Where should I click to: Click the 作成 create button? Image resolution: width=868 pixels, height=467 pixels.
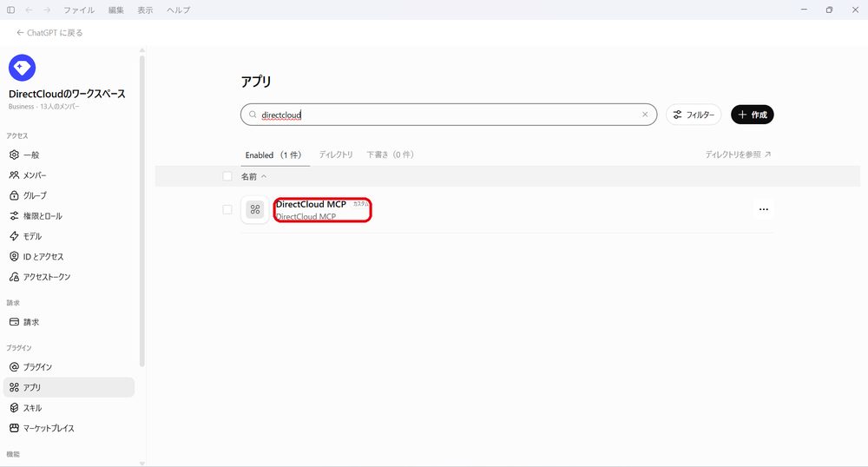753,115
